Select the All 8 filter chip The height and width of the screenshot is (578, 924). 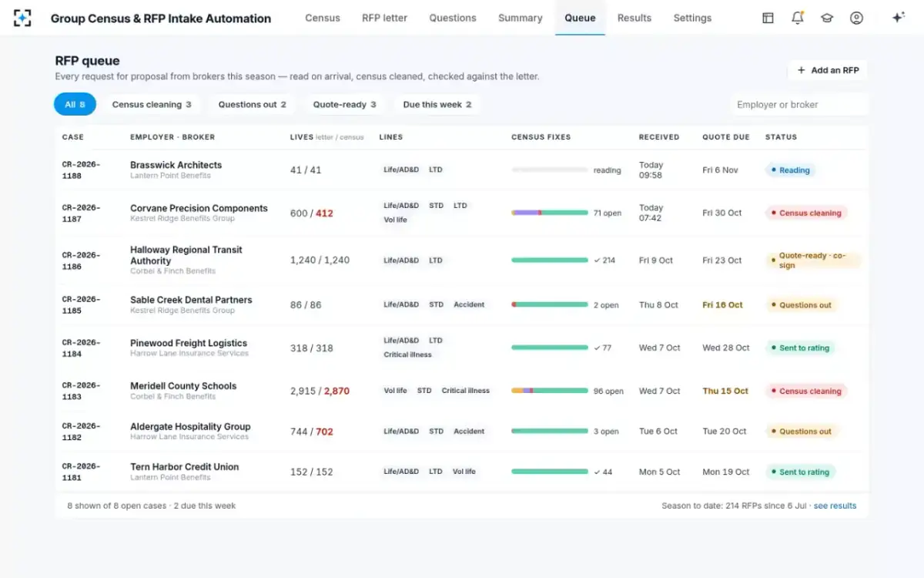pyautogui.click(x=75, y=105)
